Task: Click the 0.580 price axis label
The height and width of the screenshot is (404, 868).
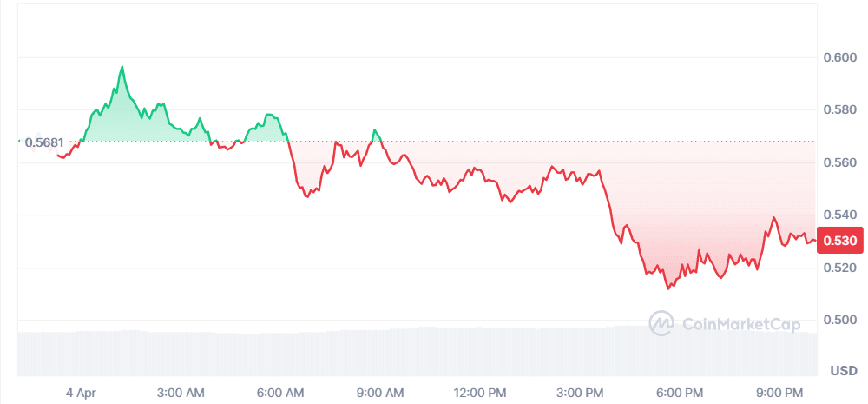Action: (x=839, y=110)
